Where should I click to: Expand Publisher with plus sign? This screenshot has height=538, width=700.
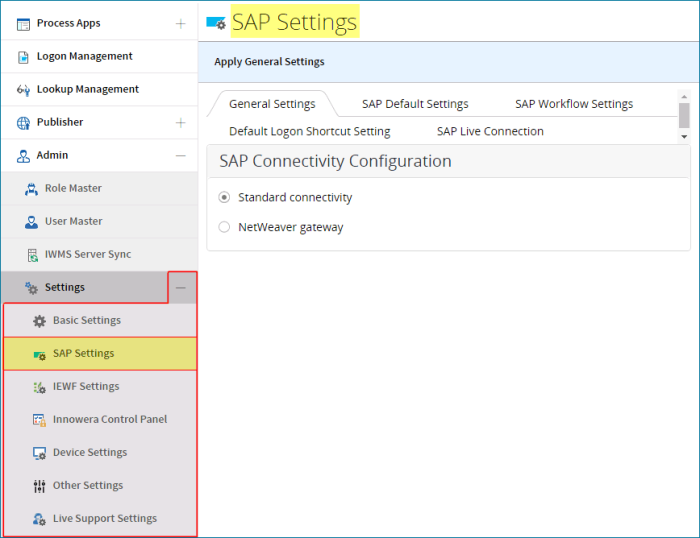[x=180, y=123]
